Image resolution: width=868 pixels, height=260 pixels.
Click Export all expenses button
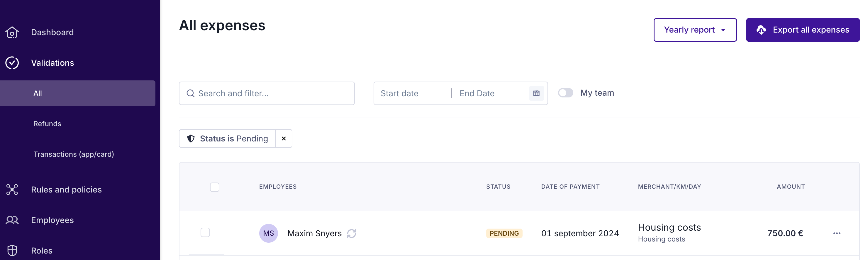803,30
